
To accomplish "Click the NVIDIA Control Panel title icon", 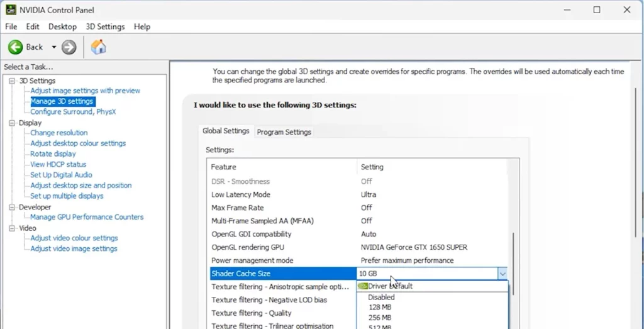I will pyautogui.click(x=11, y=9).
